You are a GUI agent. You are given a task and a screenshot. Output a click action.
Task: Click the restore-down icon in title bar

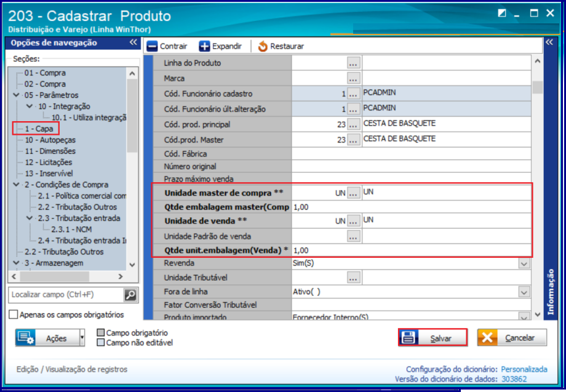502,14
